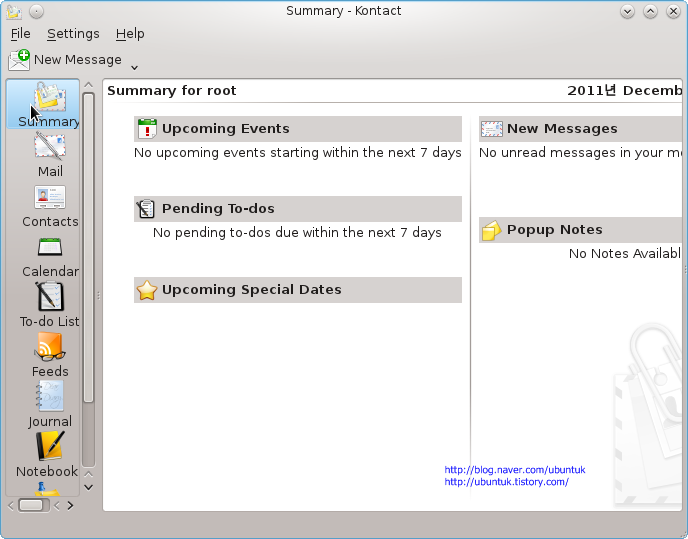This screenshot has width=688, height=539.
Task: Click the Pending To-dos heading
Action: [218, 208]
